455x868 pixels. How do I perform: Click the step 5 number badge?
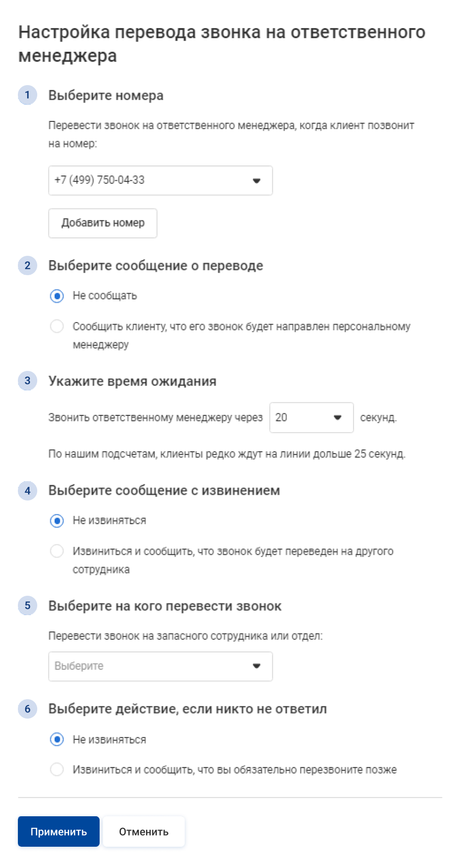point(28,605)
